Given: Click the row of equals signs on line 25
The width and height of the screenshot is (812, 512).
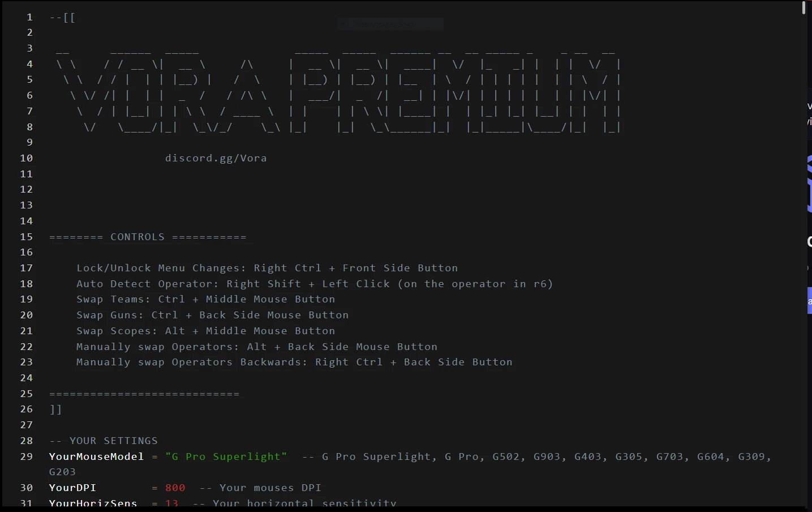Looking at the screenshot, I should tap(144, 394).
